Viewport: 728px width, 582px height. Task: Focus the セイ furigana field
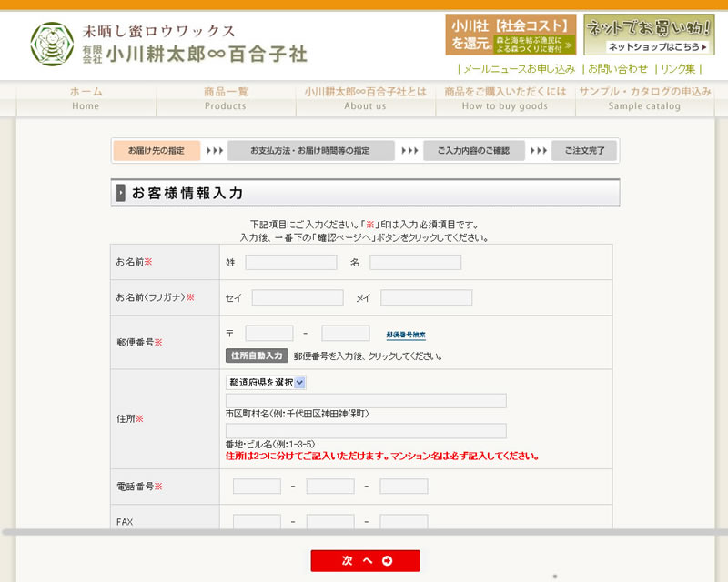(x=298, y=297)
